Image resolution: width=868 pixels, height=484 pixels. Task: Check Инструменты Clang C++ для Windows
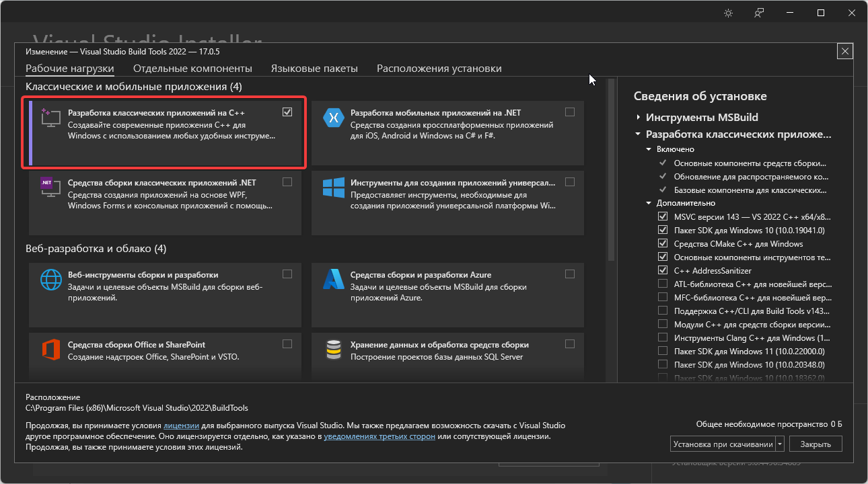pyautogui.click(x=662, y=338)
